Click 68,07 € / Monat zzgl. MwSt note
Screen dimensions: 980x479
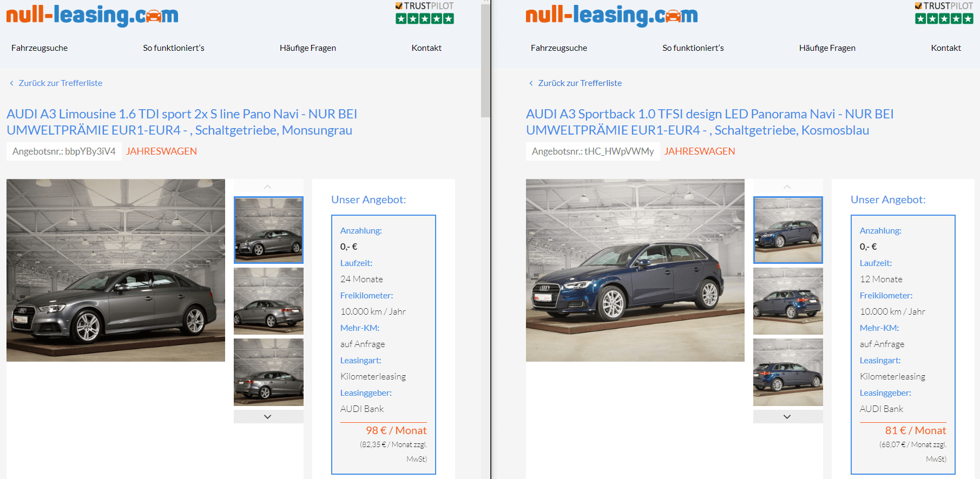(x=913, y=451)
